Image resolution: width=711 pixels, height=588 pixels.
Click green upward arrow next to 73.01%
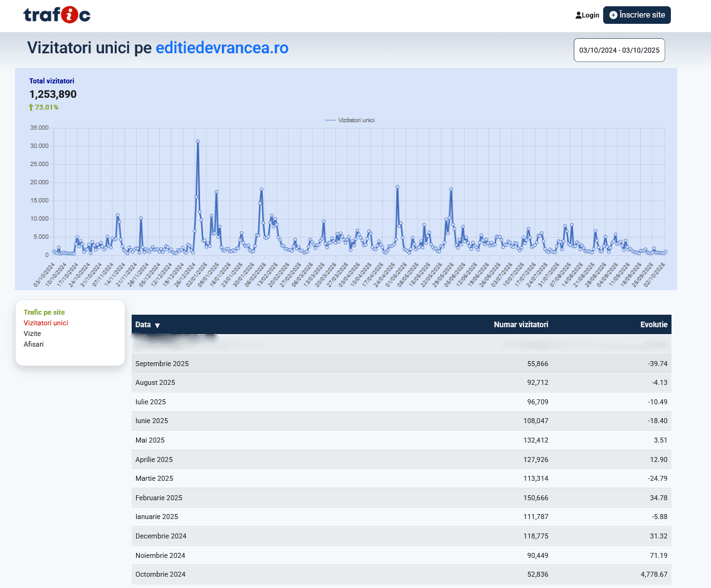[x=31, y=107]
